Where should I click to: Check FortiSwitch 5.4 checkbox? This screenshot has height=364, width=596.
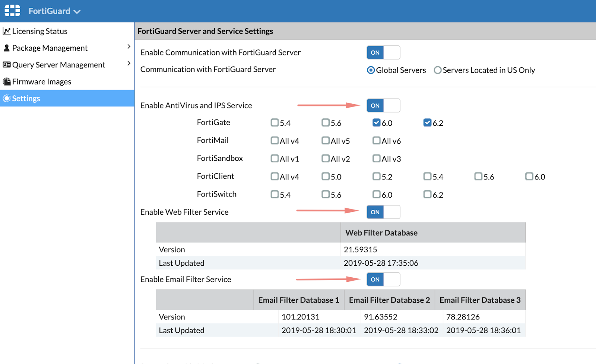click(x=275, y=194)
